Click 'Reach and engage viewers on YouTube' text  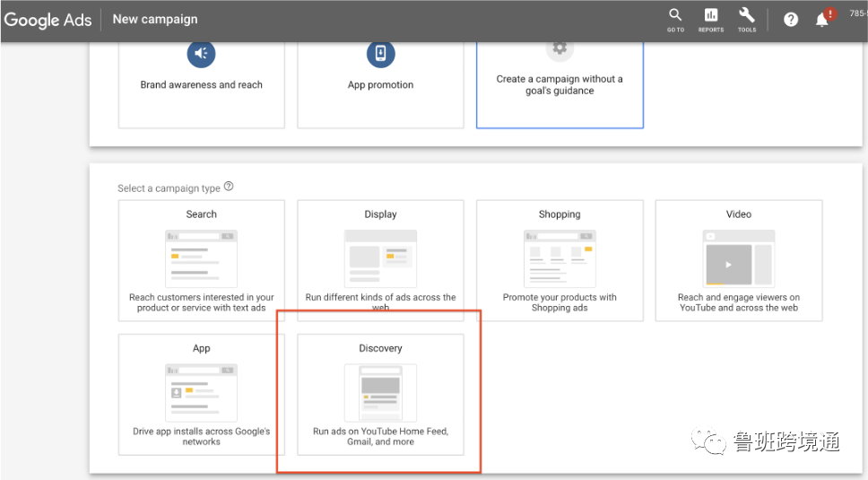pyautogui.click(x=739, y=302)
